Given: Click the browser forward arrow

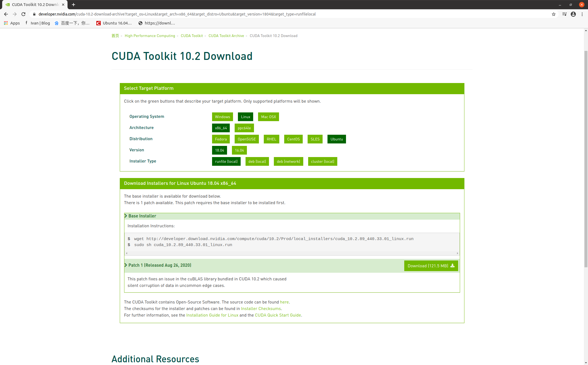Looking at the screenshot, I should coord(15,14).
